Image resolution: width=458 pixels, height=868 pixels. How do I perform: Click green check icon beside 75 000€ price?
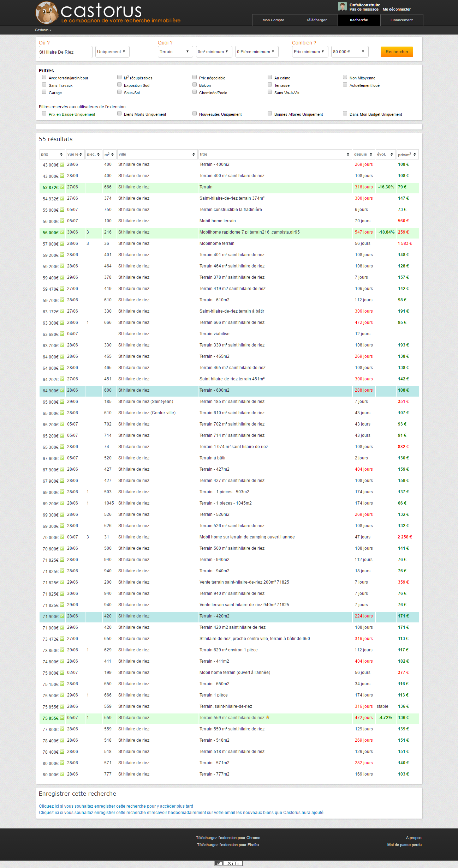(x=62, y=673)
